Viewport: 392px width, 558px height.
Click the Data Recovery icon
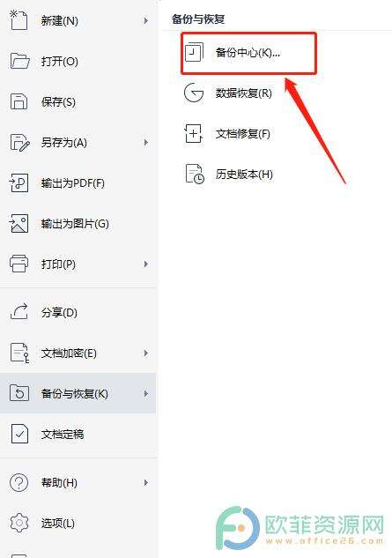(194, 93)
